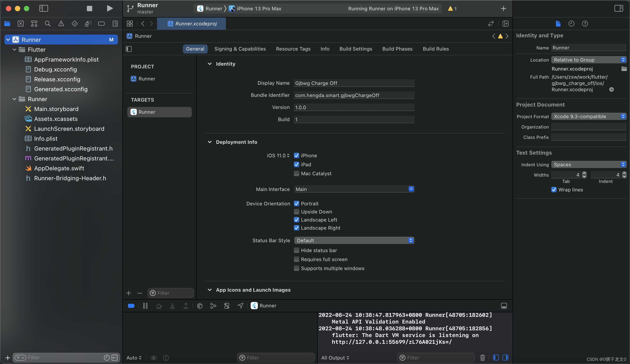Enable Hide status bar checkbox
The width and height of the screenshot is (630, 364).
coord(297,250)
